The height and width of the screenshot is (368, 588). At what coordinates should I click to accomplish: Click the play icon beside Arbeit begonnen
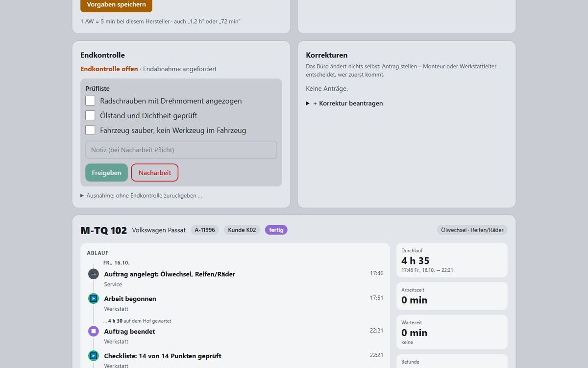point(94,298)
